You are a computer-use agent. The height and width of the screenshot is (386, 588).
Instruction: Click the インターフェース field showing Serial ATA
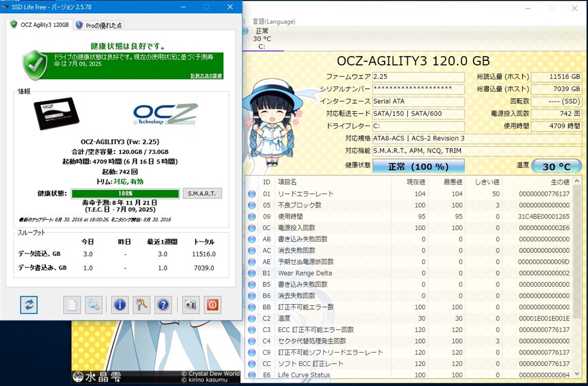[x=418, y=102]
